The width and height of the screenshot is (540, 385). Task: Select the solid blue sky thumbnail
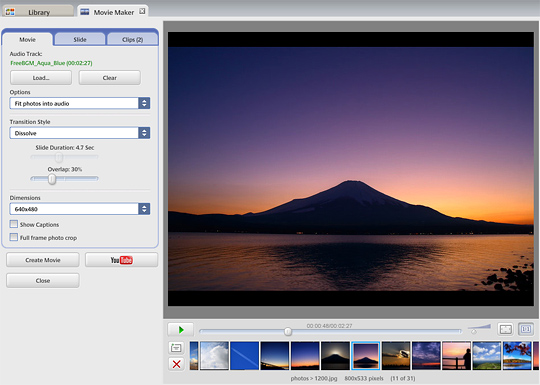245,355
